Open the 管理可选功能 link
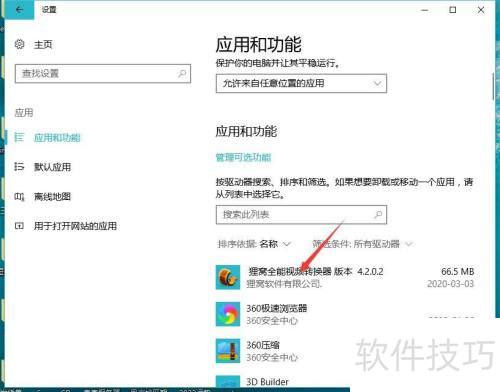The height and width of the screenshot is (392, 500). (243, 157)
